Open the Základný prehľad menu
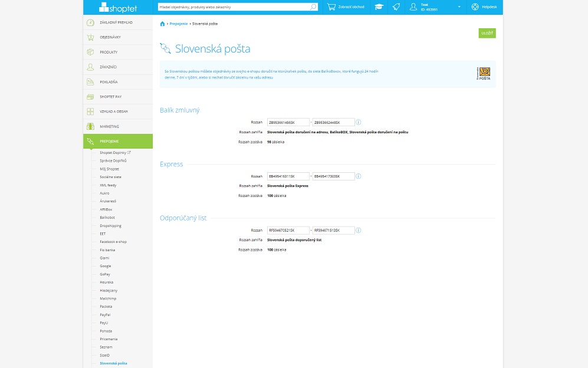The height and width of the screenshot is (368, 588). (x=118, y=22)
